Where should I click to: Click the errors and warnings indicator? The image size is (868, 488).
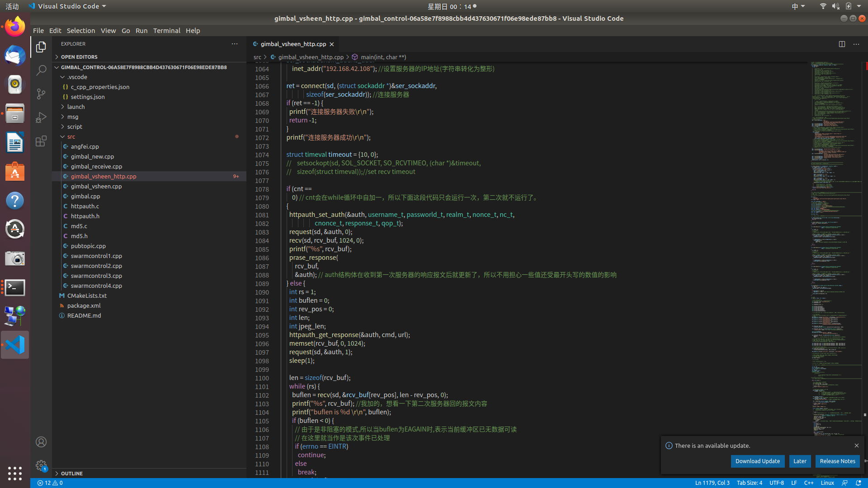coord(50,483)
